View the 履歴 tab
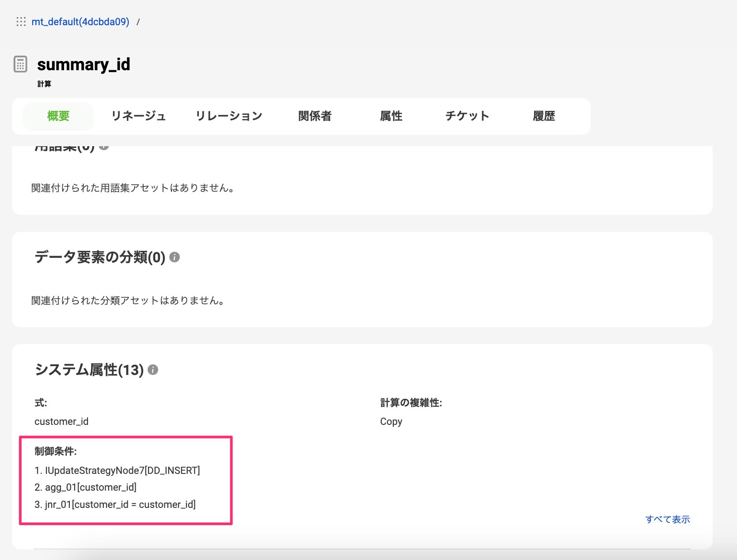737x560 pixels. pyautogui.click(x=544, y=116)
